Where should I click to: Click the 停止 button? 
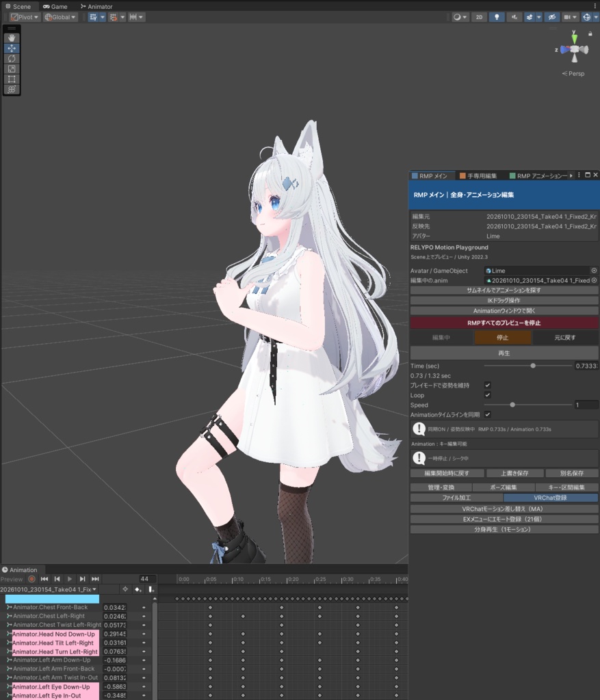(x=503, y=338)
